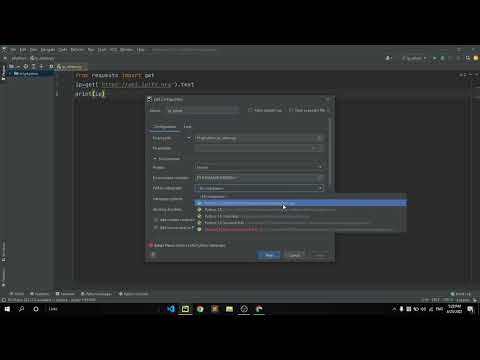480x360 pixels.
Task: Open the VCS menu
Action: click(x=113, y=50)
